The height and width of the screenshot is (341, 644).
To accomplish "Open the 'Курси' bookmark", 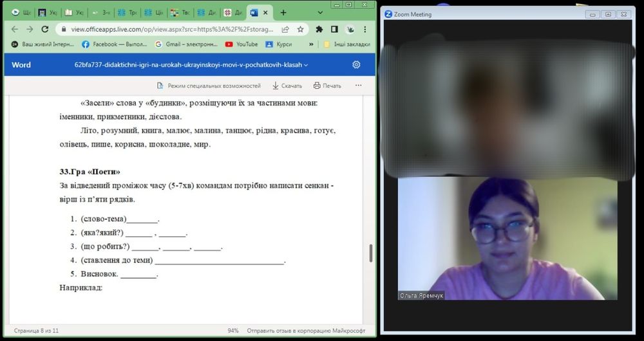I will (278, 44).
